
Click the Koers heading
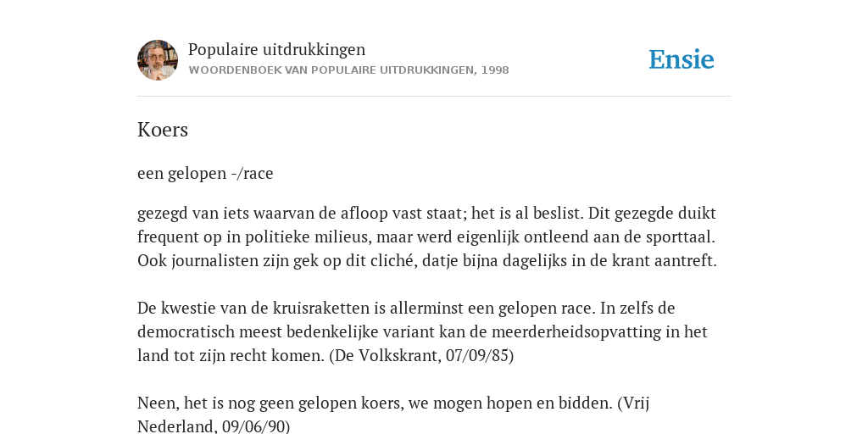click(163, 130)
